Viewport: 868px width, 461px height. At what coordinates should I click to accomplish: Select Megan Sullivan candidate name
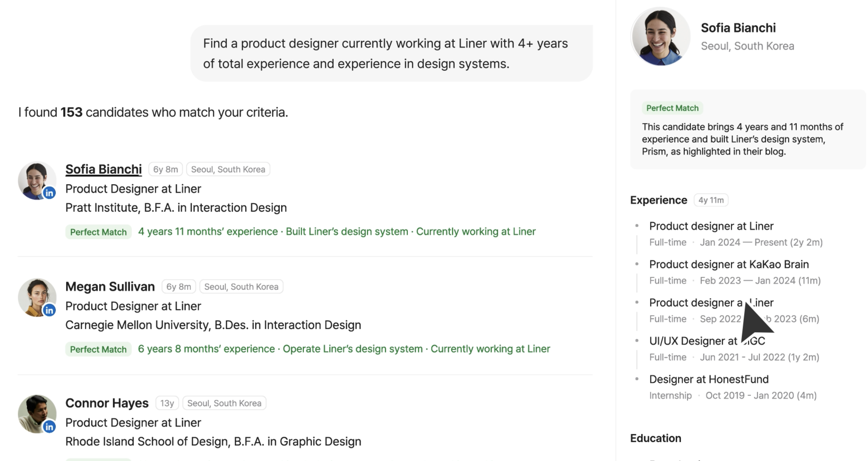point(110,287)
